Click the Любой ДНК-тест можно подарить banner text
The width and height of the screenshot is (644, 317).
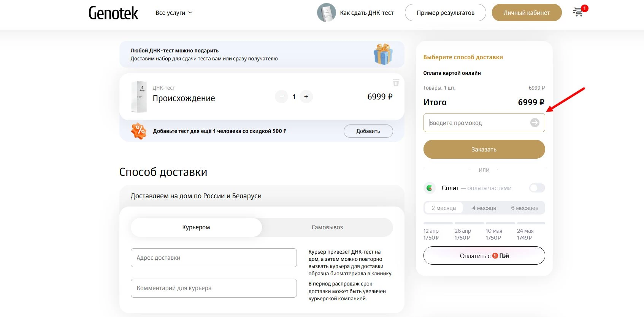[174, 50]
